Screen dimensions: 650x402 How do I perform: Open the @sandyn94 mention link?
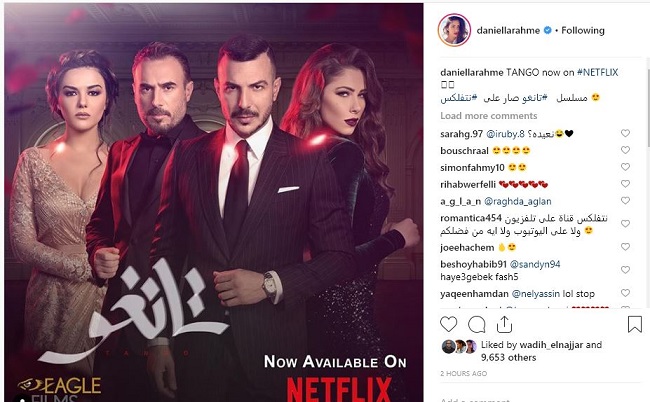tap(535, 264)
